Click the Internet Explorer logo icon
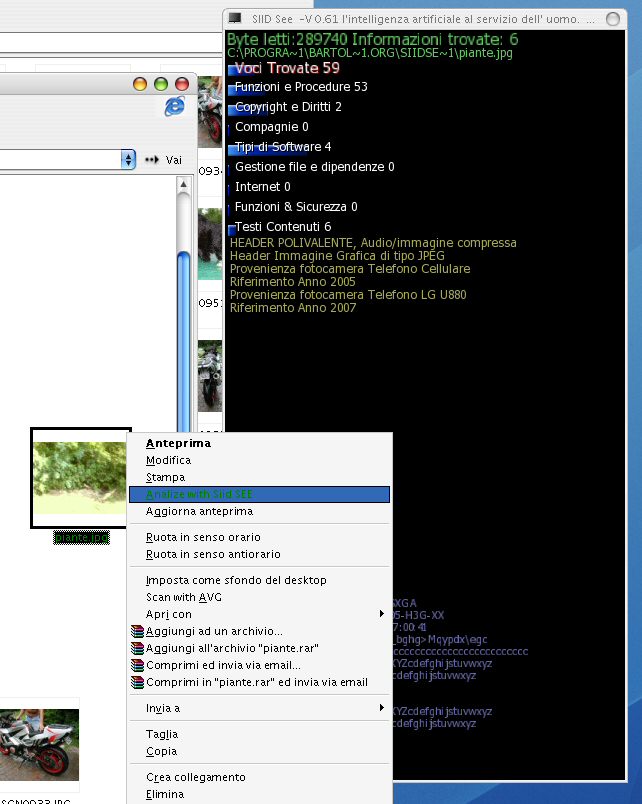642x804 pixels. coord(175,106)
